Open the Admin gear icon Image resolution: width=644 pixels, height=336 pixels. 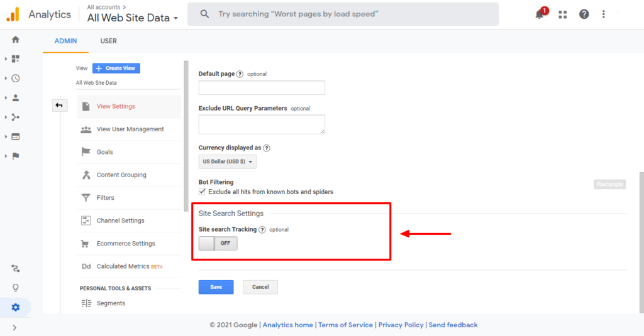pos(16,307)
